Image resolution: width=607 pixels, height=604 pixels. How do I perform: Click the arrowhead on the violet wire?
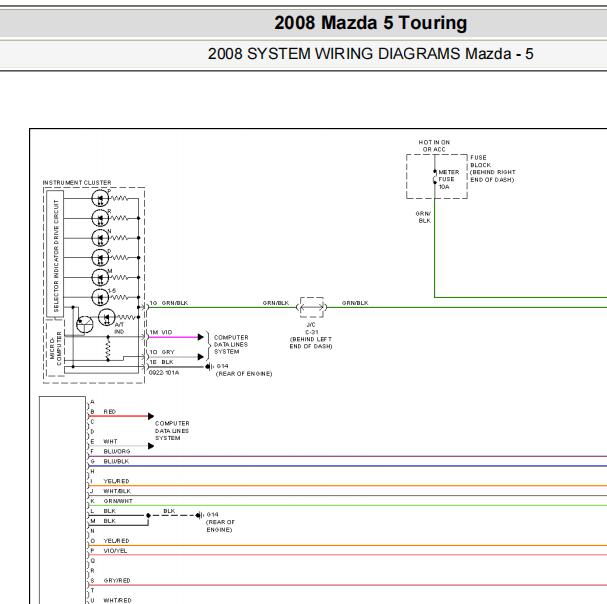coord(201,337)
